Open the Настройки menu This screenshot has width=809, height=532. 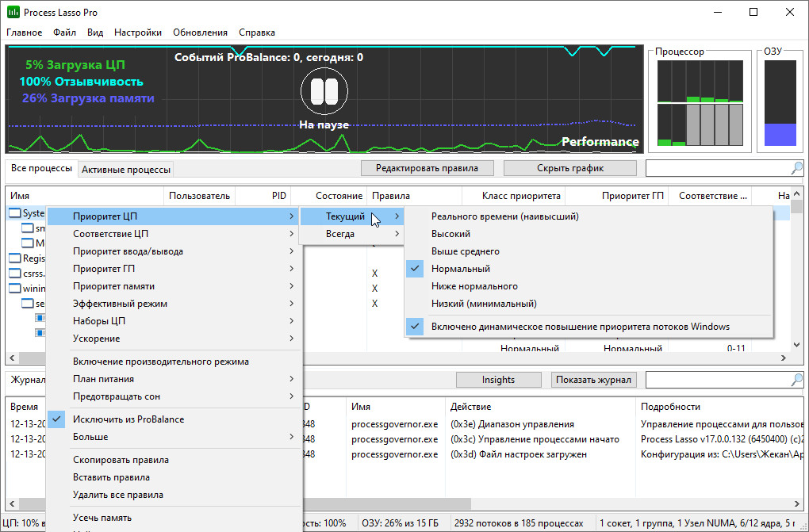[x=137, y=33]
